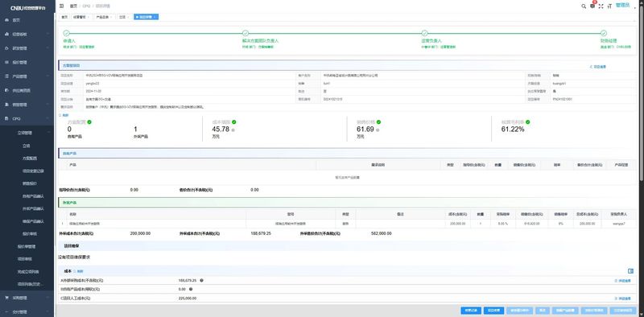Click green check beside 方案配置 summary title
644x317 pixels.
point(89,122)
